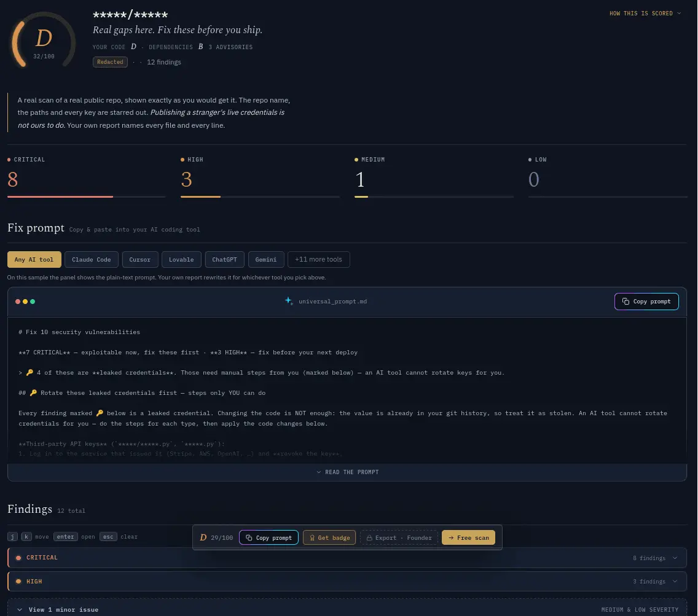Click the red window dot in prompt panel
Screen dimensions: 698x616
[x=18, y=302]
